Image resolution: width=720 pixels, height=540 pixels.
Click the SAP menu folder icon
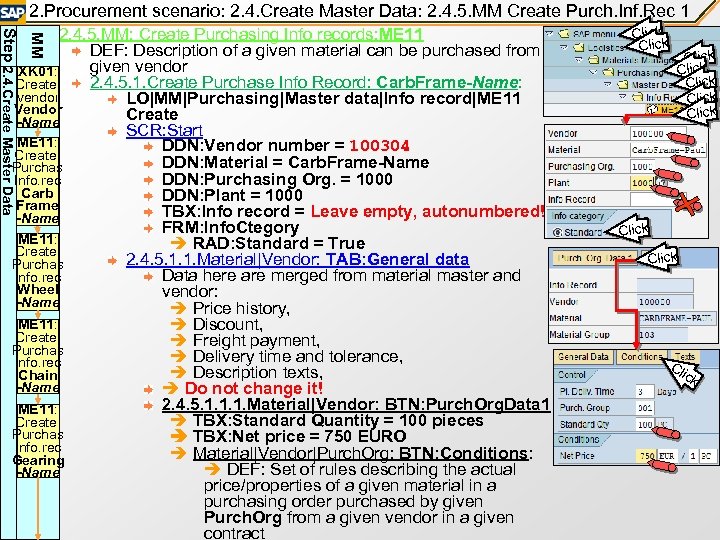tap(563, 34)
